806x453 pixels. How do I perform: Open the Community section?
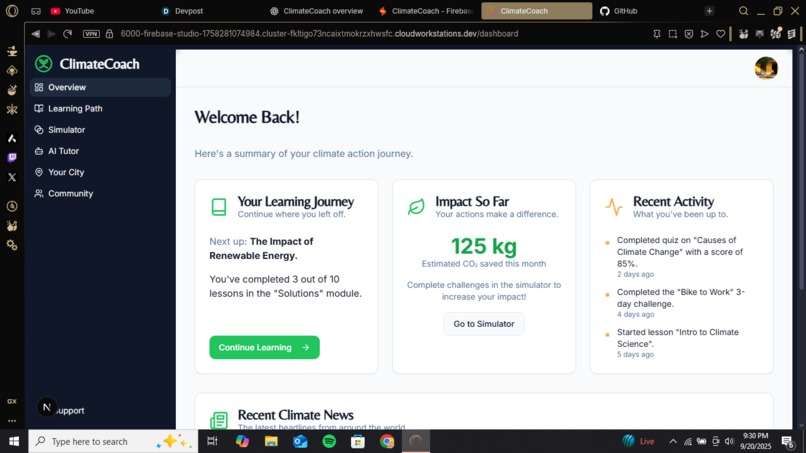coord(100,193)
